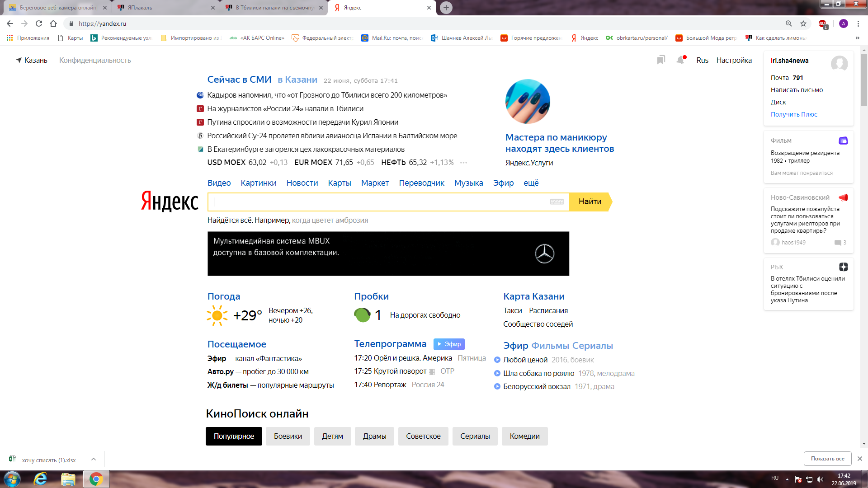Open File Explorer from the taskbar

pos(68,479)
